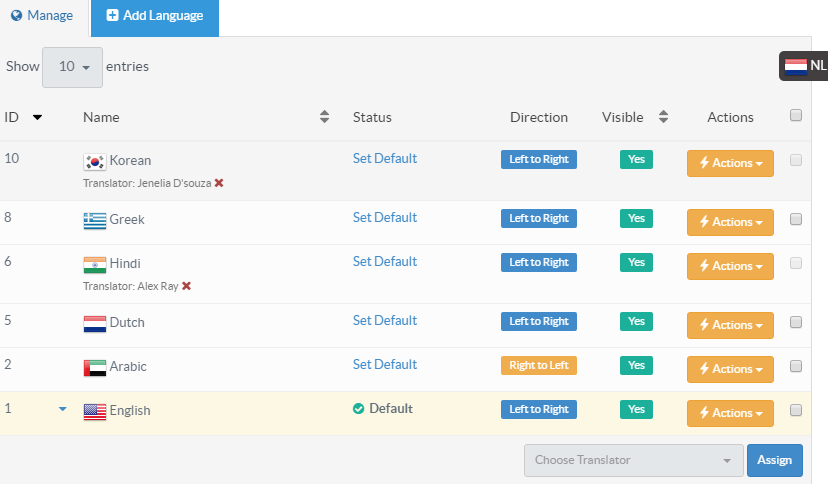Open Actions dropdown for Korean

coord(730,163)
